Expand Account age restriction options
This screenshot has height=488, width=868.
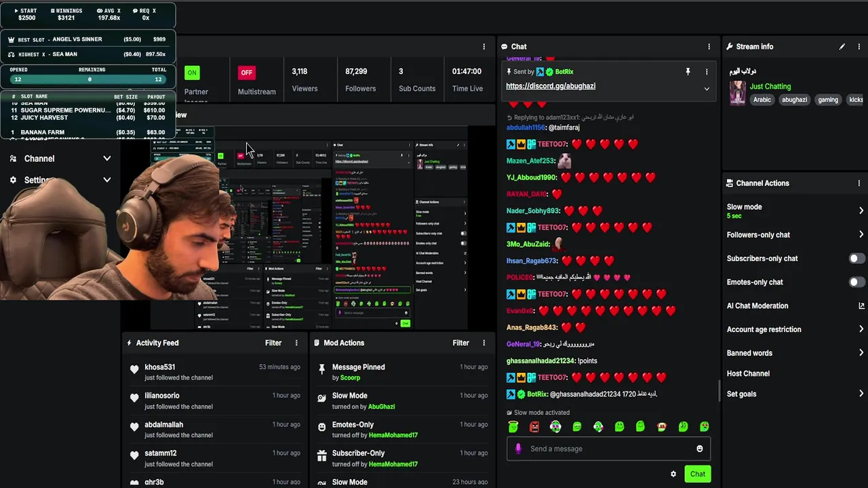(861, 329)
